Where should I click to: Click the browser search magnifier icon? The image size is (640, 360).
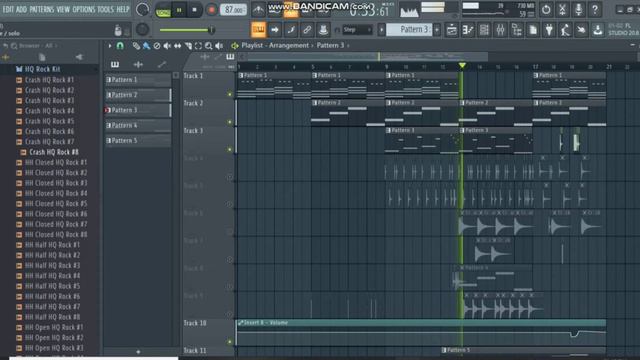14,46
